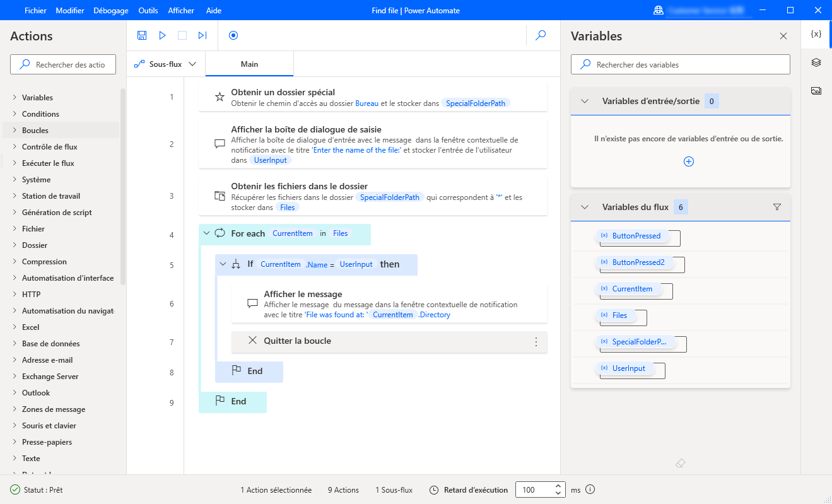This screenshot has height=504, width=832.
Task: Focus the Rechercher des variables field
Action: (x=680, y=64)
